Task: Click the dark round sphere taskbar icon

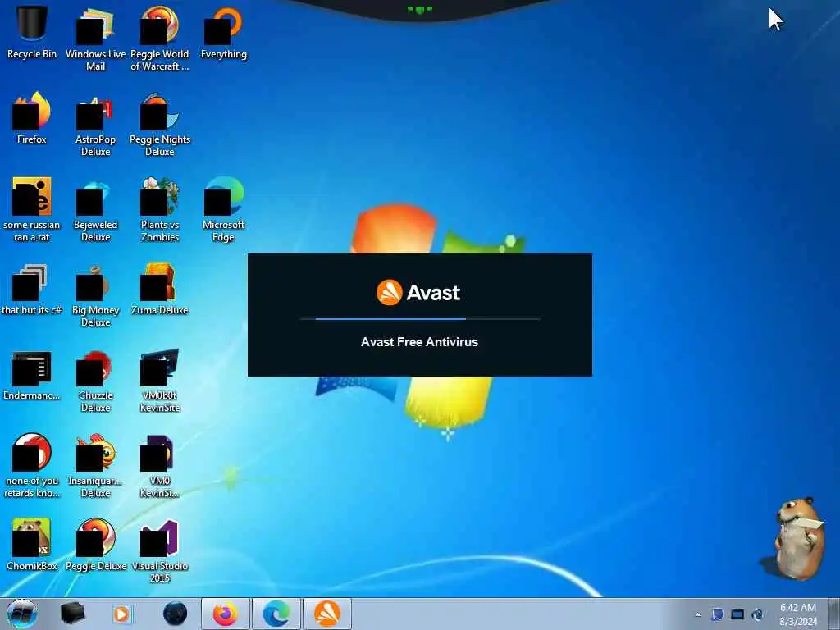Action: pyautogui.click(x=176, y=614)
